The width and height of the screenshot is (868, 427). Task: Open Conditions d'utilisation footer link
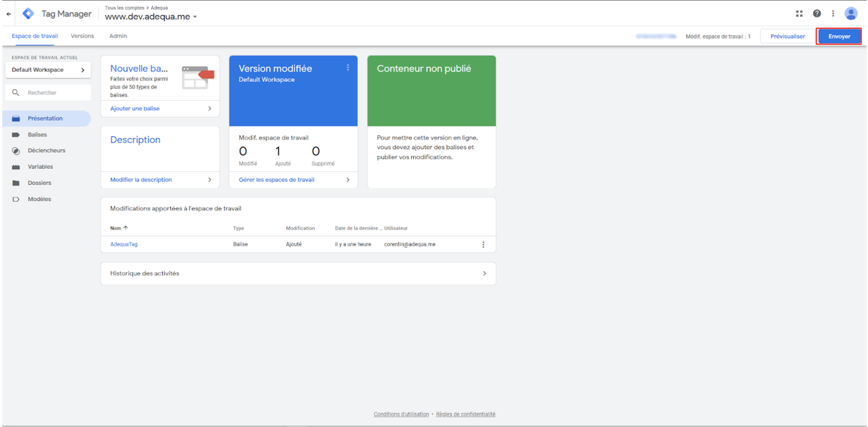[x=401, y=414]
